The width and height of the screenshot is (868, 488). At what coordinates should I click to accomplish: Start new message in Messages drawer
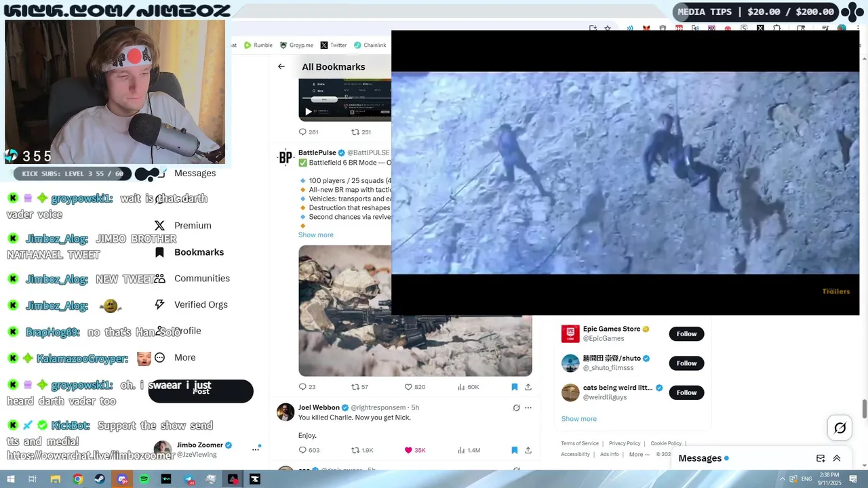click(821, 458)
